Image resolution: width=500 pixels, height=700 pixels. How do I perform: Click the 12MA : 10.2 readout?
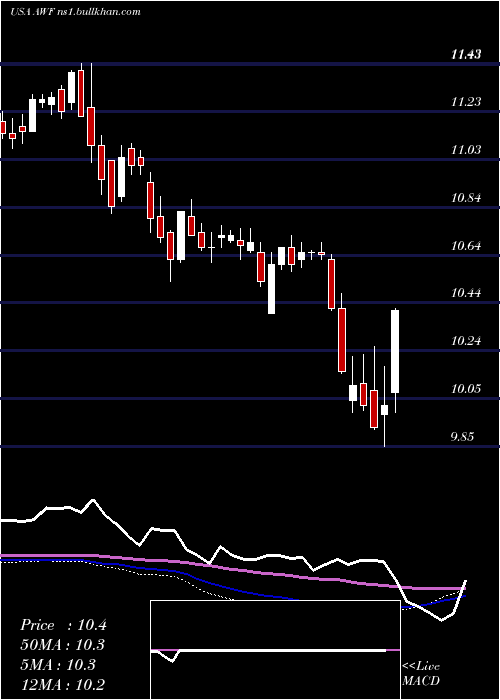[63, 684]
